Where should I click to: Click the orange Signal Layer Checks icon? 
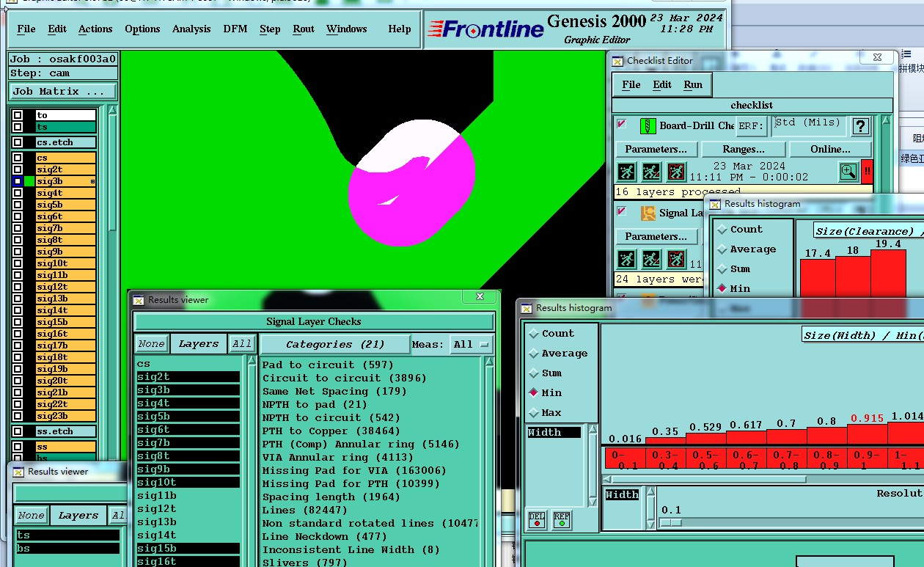point(648,213)
